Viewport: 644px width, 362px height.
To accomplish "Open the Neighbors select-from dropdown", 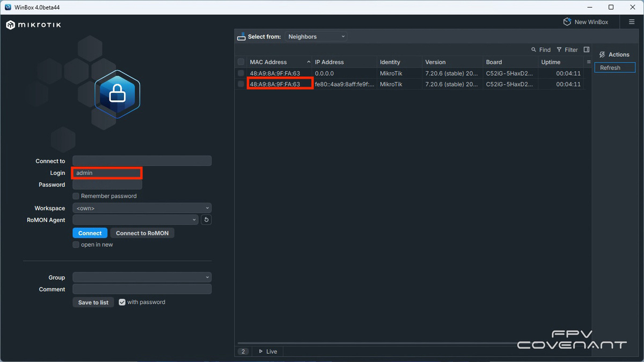I will (x=316, y=36).
